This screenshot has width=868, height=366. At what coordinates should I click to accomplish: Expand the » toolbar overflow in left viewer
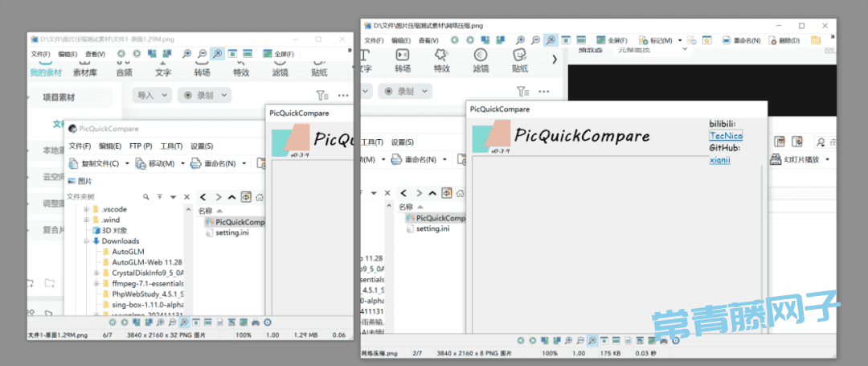[x=350, y=51]
